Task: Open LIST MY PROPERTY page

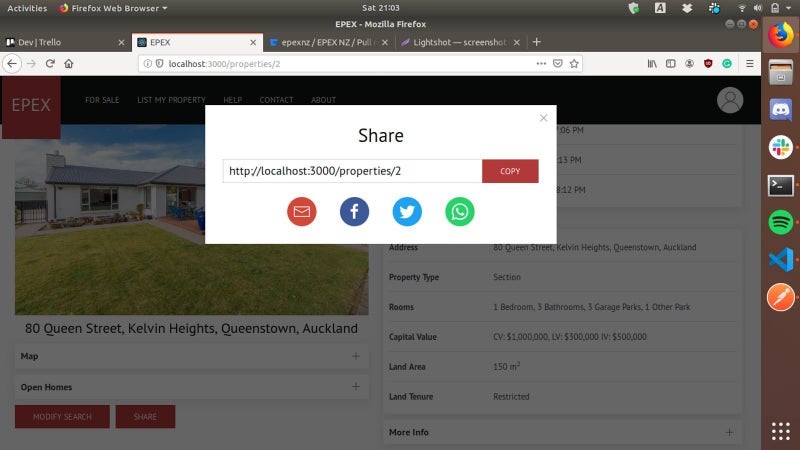Action: click(x=171, y=100)
